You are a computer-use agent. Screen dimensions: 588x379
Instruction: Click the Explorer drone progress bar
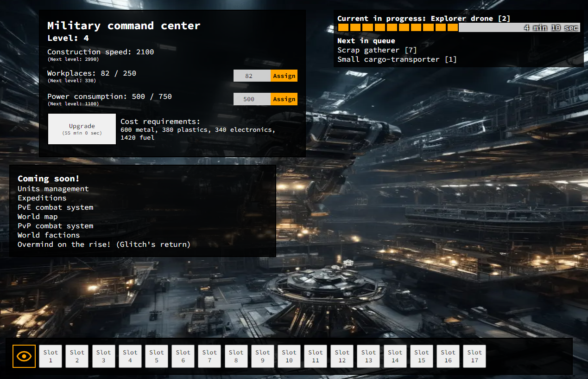point(458,28)
